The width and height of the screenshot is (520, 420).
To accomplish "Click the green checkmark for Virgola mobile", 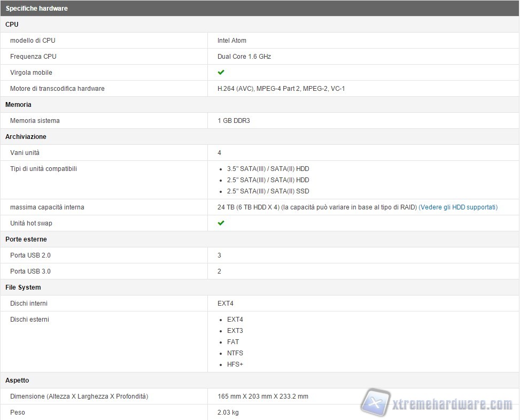I will [x=221, y=72].
